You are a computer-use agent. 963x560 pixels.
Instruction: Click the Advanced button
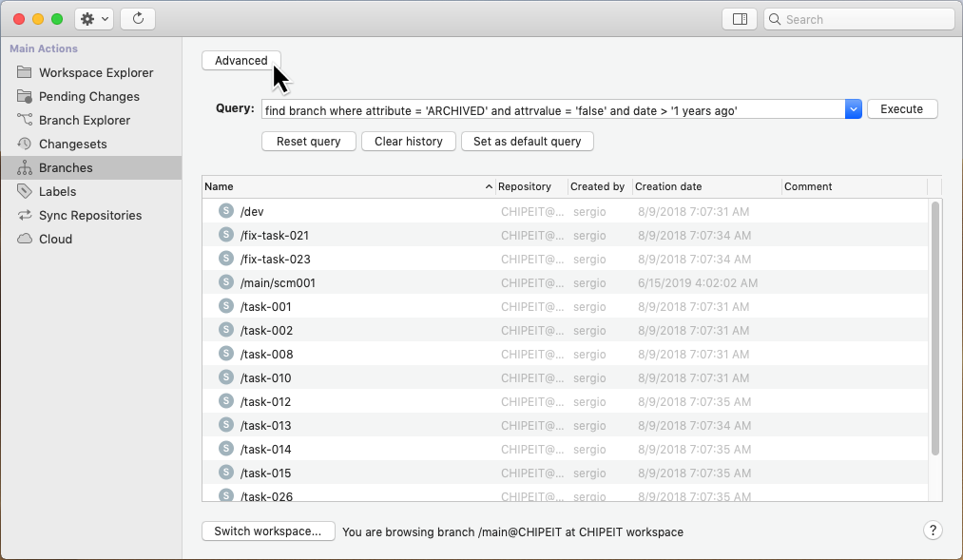tap(241, 60)
